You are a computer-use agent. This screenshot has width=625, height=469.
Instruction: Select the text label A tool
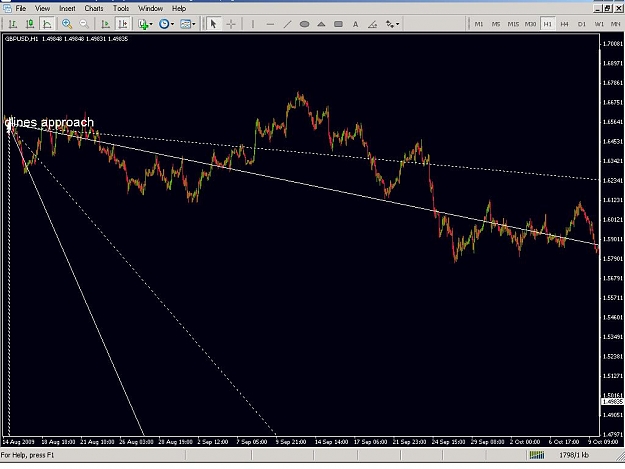coord(355,24)
